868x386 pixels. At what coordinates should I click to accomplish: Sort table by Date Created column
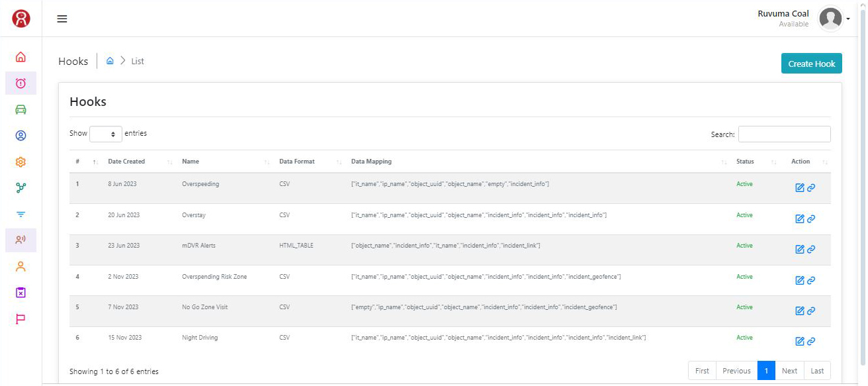(126, 162)
